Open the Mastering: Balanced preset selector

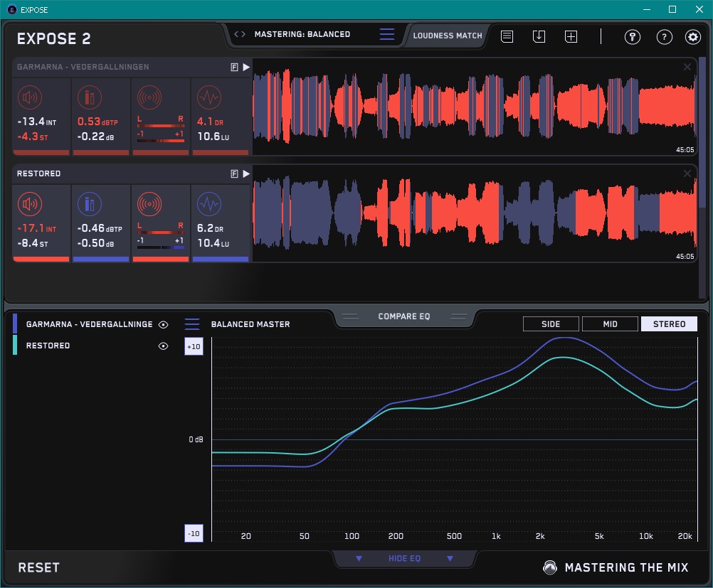click(x=302, y=34)
